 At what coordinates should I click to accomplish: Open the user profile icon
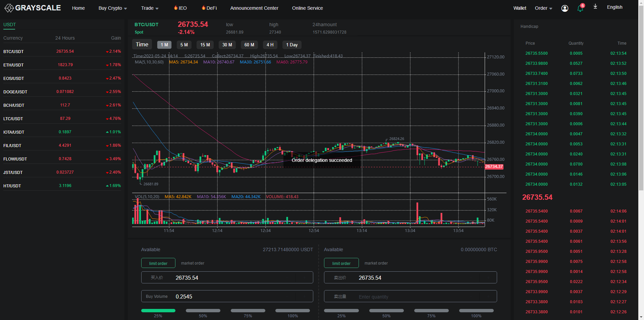point(565,8)
